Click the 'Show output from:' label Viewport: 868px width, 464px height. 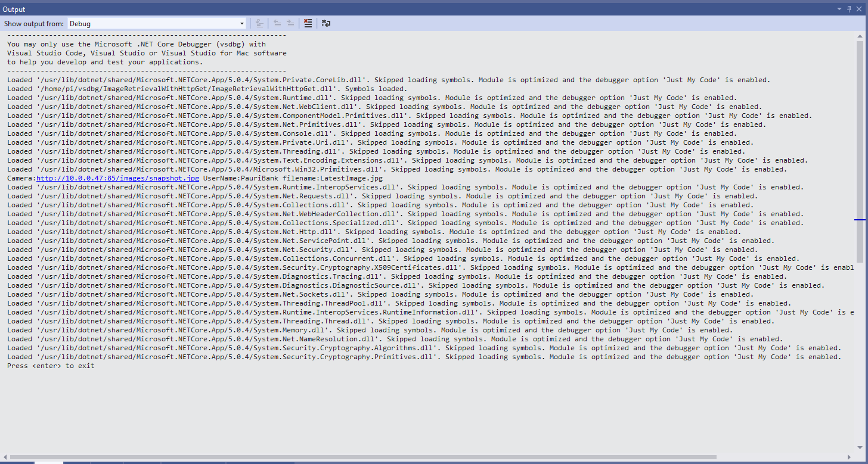33,24
